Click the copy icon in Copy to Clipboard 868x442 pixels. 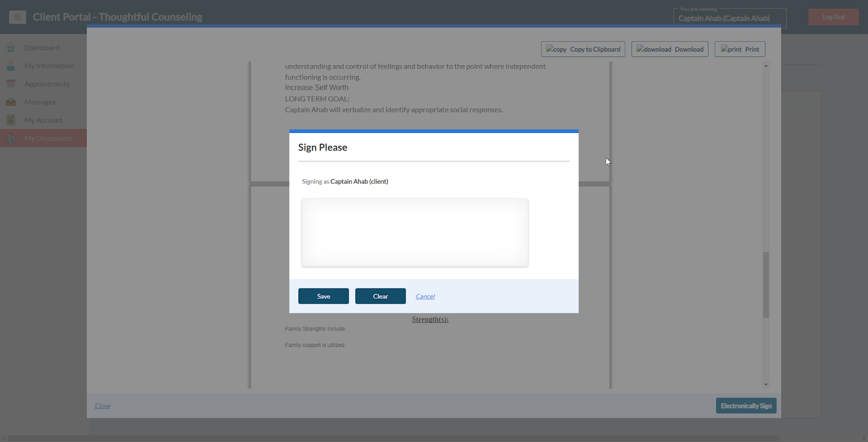click(x=557, y=49)
